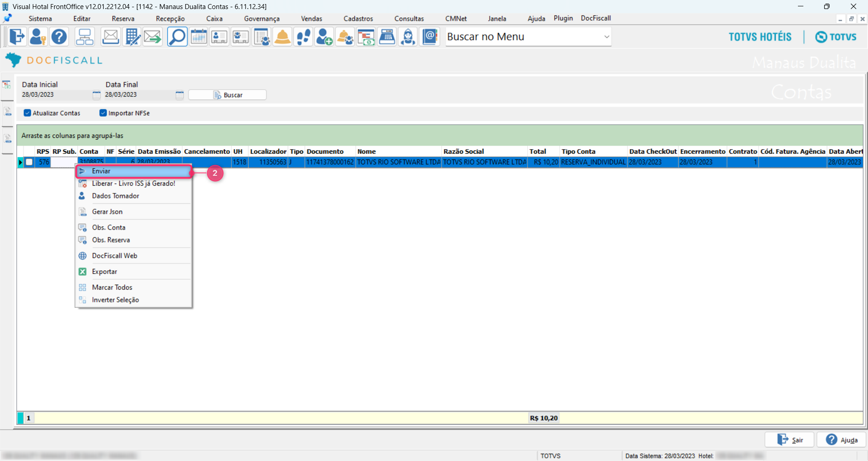This screenshot has height=461, width=868.
Task: Select Obs. Conta from the context menu
Action: click(134, 227)
